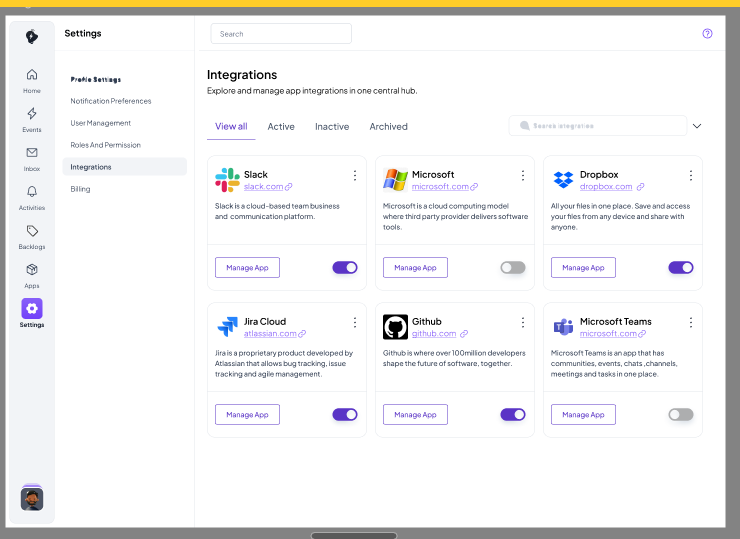Viewport: 740px width, 539px height.
Task: Click the Dropbox logo icon
Action: [563, 180]
